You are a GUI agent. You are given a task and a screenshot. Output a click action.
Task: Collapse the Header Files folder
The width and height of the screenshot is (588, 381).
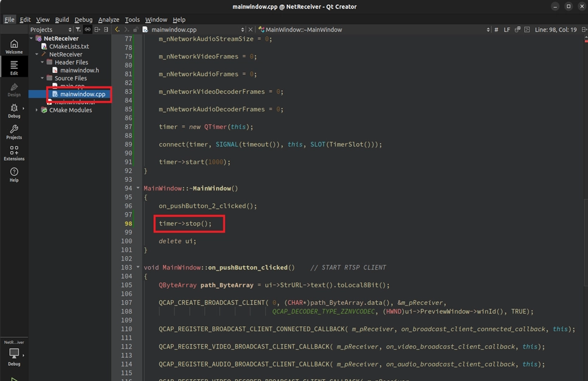click(x=43, y=62)
